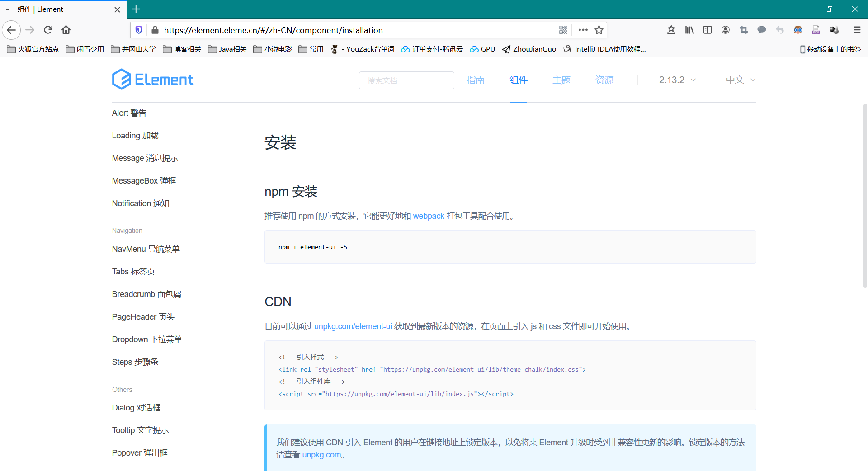Open the Firefox hamburger menu
This screenshot has width=868, height=471.
(857, 30)
